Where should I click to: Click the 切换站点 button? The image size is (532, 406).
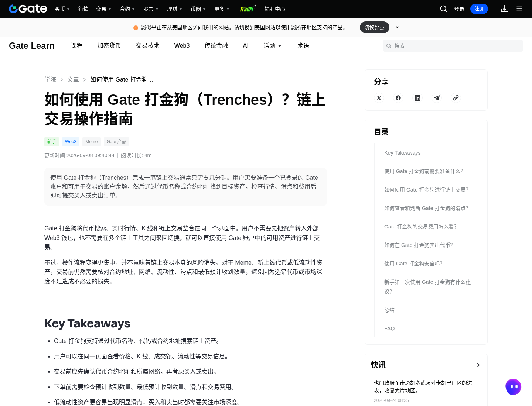(375, 27)
